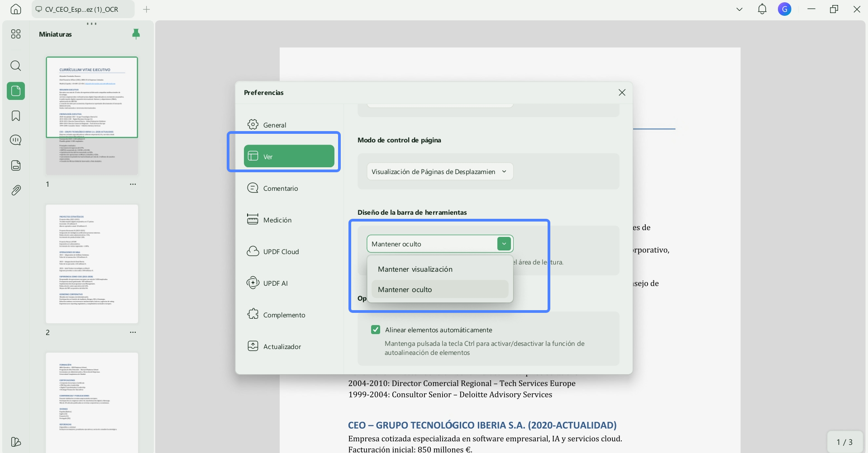Open the user account avatar G
This screenshot has width=868, height=453.
(784, 9)
